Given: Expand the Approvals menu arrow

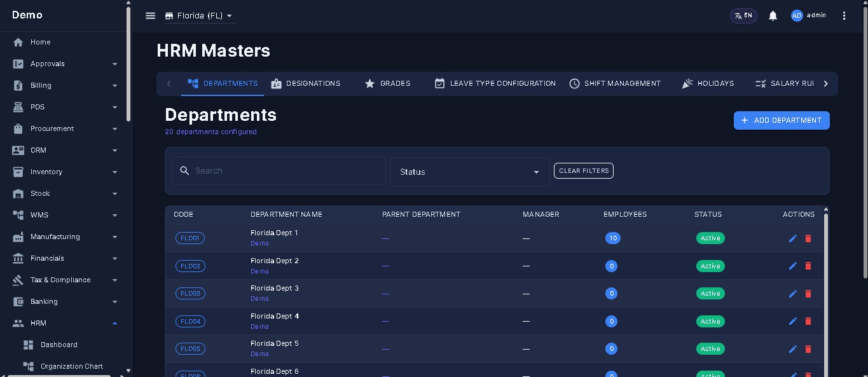Looking at the screenshot, I should [115, 64].
